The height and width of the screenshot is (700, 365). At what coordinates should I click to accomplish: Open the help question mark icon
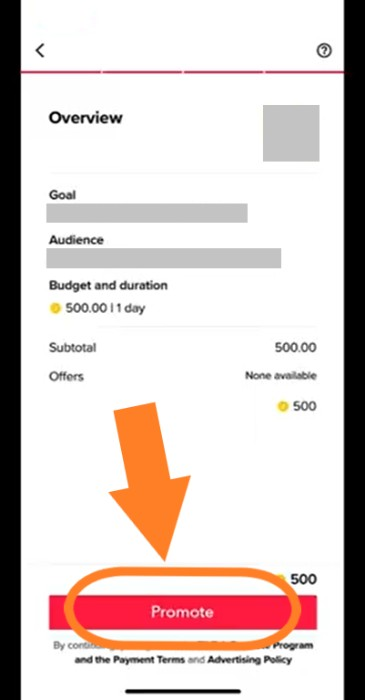tap(324, 51)
